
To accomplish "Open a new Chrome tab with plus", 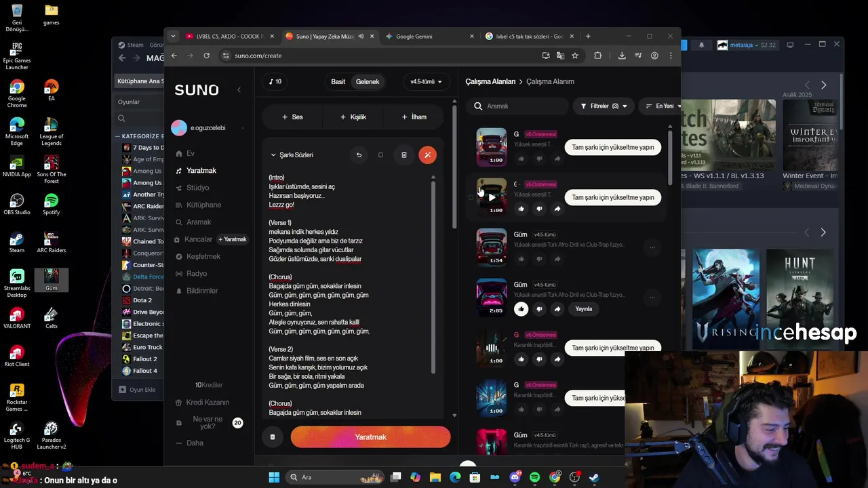I will (588, 36).
